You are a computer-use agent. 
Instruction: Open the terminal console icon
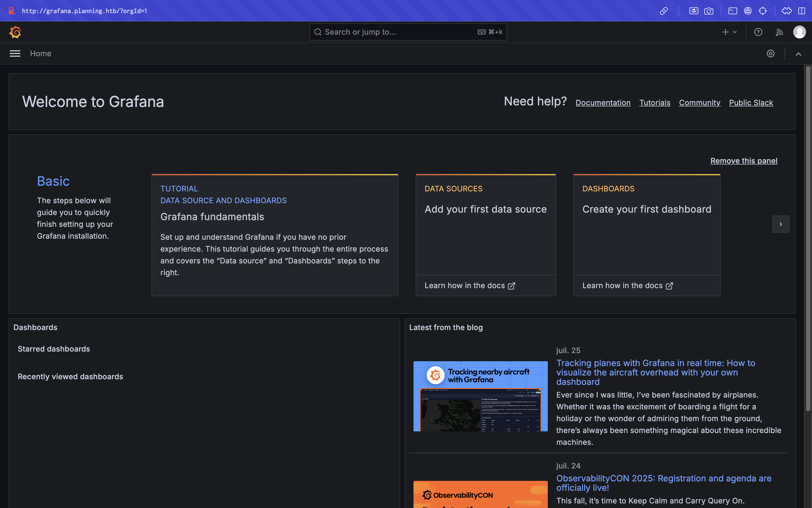pyautogui.click(x=733, y=11)
